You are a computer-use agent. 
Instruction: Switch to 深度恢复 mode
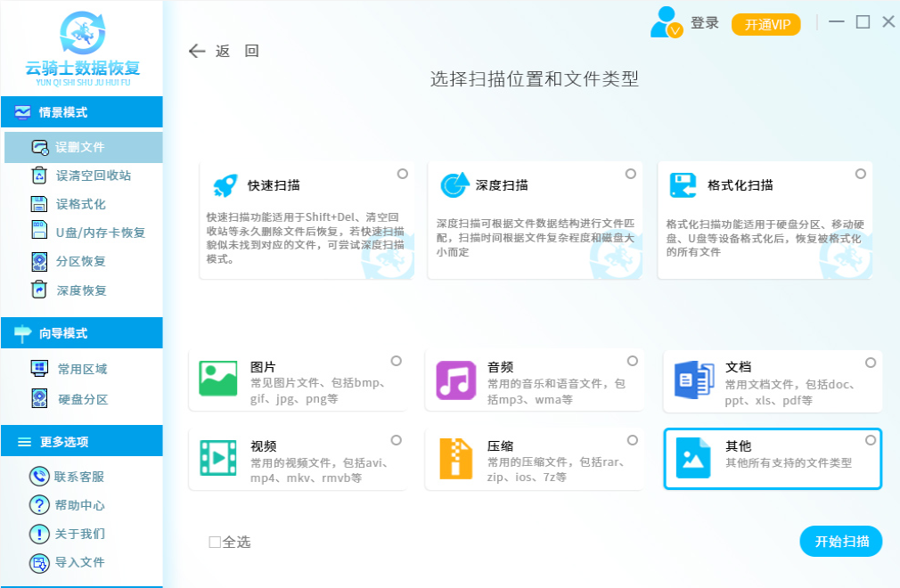point(81,290)
